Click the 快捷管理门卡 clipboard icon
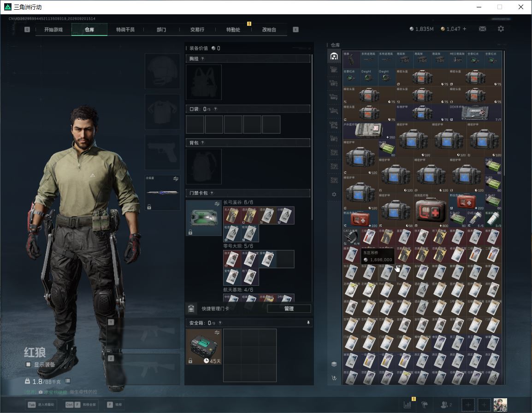Viewport: 532px width, 413px height. click(191, 308)
